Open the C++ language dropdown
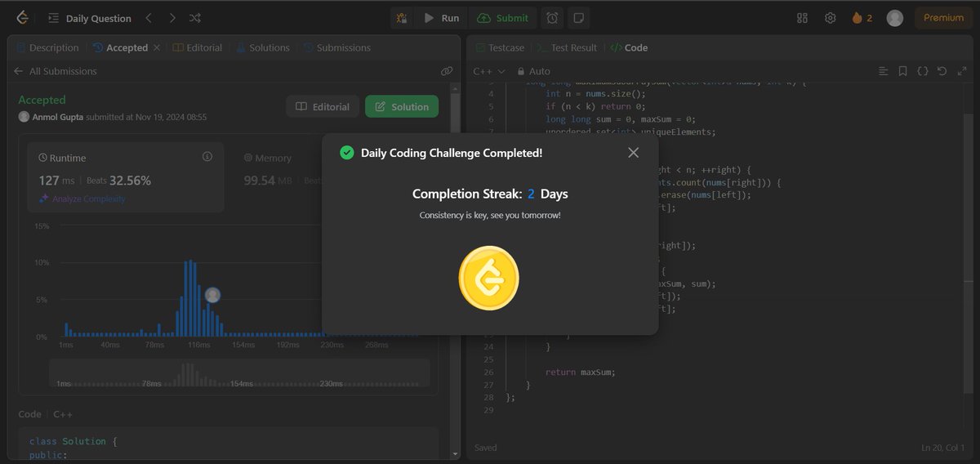The height and width of the screenshot is (464, 980). 489,71
